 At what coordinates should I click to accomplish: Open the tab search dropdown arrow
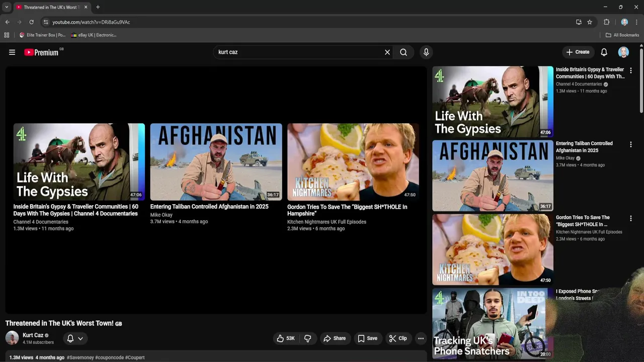(7, 7)
